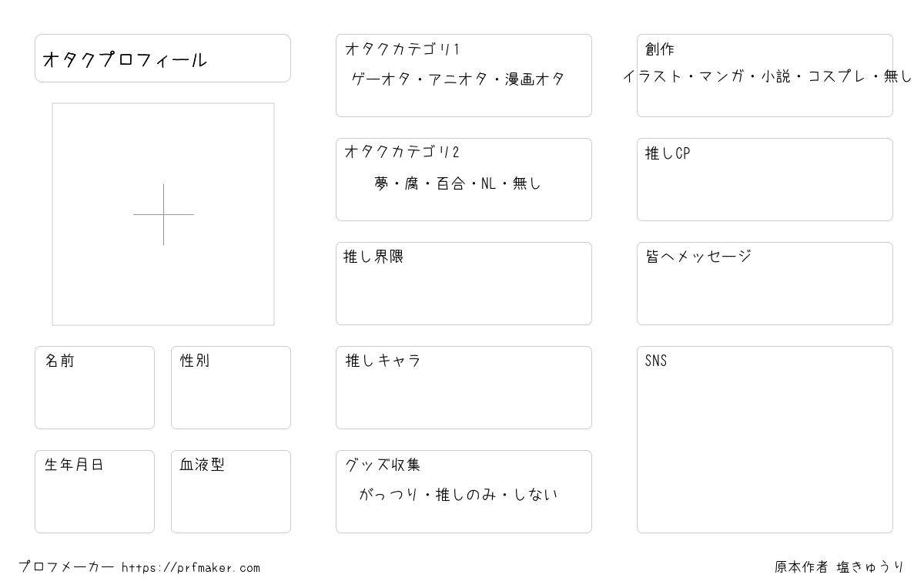Screen dimensions: 924x578
Task: Select the 性別 gender field
Action: 231,388
